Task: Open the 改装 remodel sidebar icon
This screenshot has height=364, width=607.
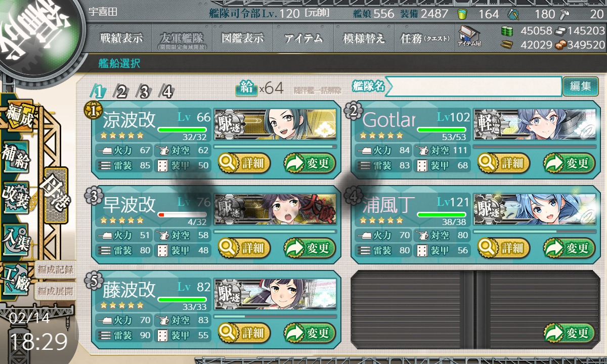Action: coord(16,198)
